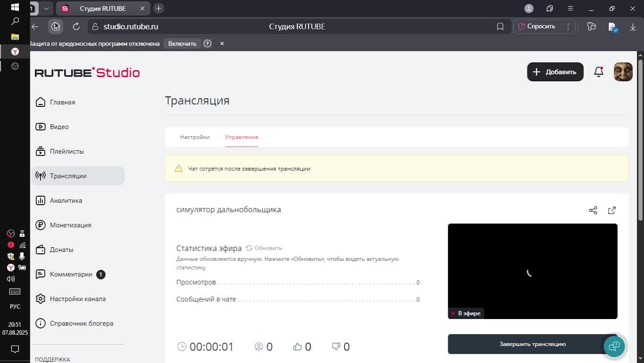
Task: Select Трансляции in the sidebar
Action: point(78,176)
